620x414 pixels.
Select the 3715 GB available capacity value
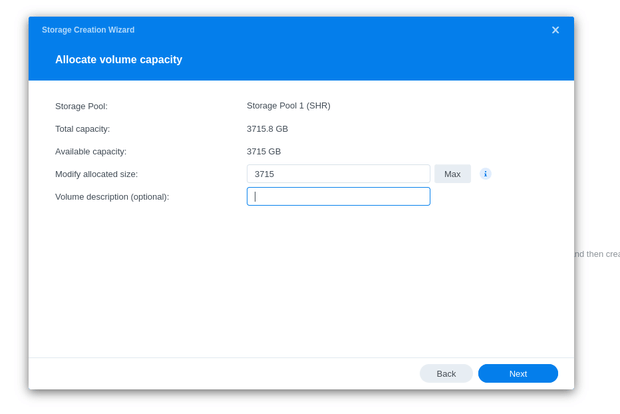point(264,151)
